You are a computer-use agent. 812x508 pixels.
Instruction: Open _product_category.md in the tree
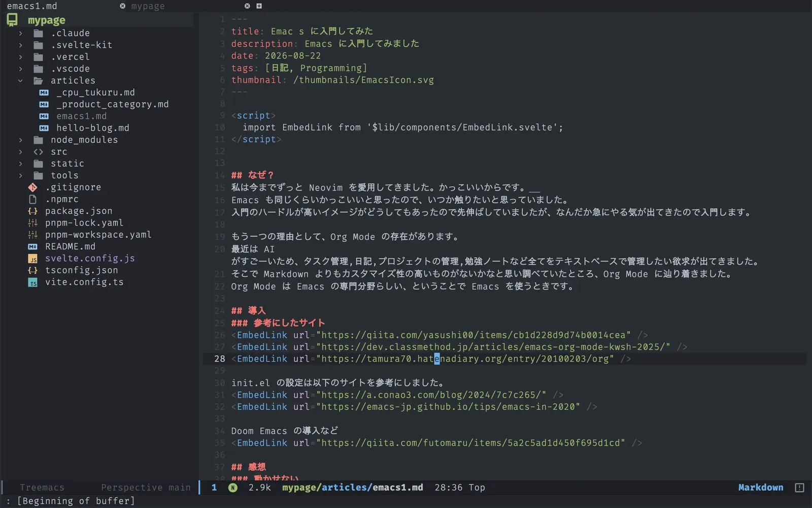(112, 104)
